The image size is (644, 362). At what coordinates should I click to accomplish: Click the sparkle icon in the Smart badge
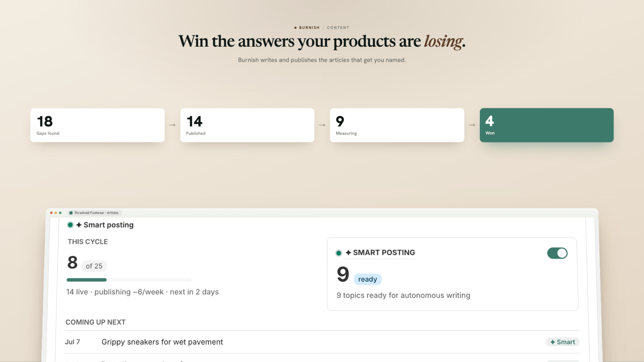tap(553, 342)
